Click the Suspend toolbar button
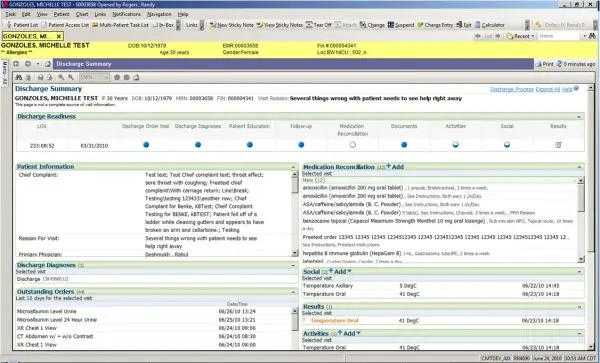 tap(401, 25)
